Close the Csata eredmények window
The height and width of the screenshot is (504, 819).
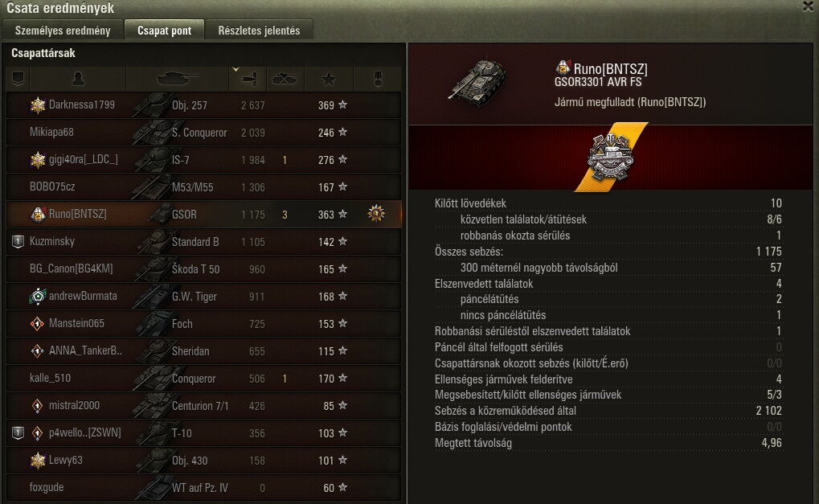pos(808,6)
